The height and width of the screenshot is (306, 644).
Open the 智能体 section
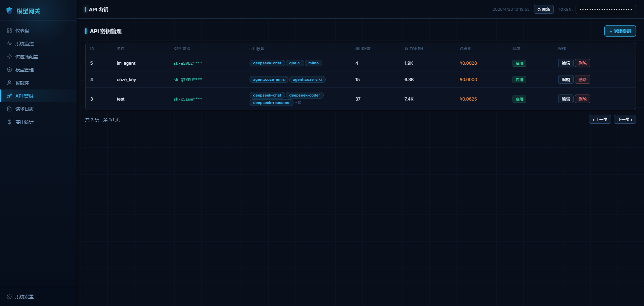38,83
